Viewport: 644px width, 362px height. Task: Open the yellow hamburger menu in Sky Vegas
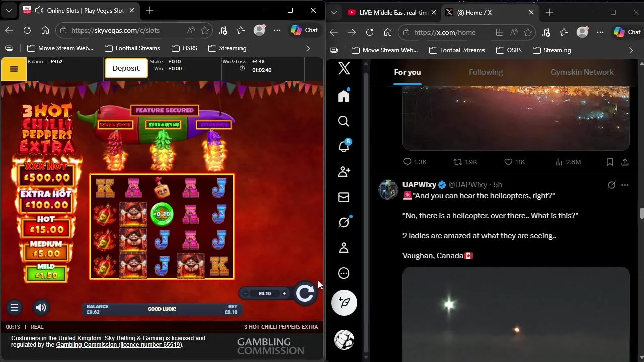tap(14, 69)
